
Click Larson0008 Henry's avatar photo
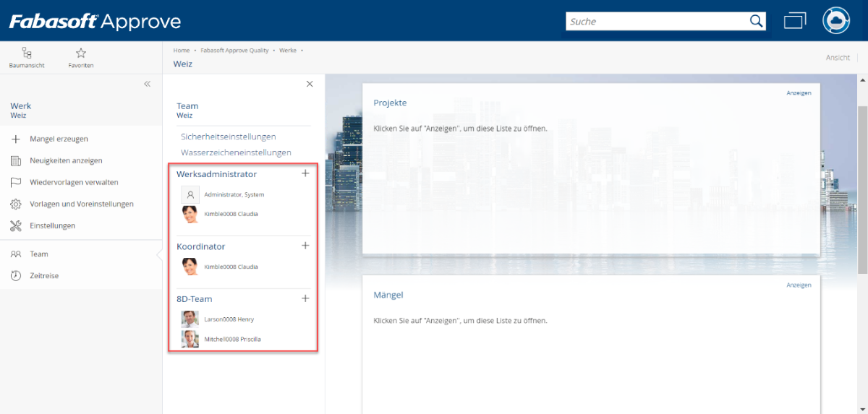(190, 319)
